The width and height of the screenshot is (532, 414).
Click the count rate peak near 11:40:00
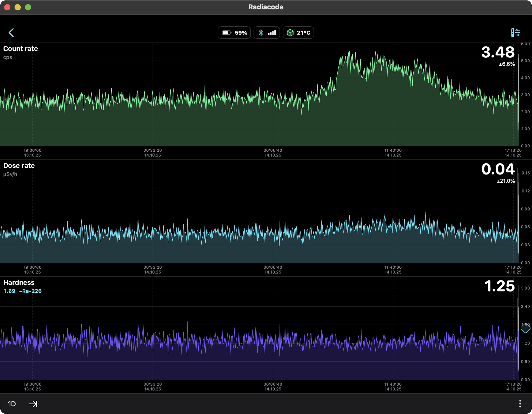click(376, 53)
